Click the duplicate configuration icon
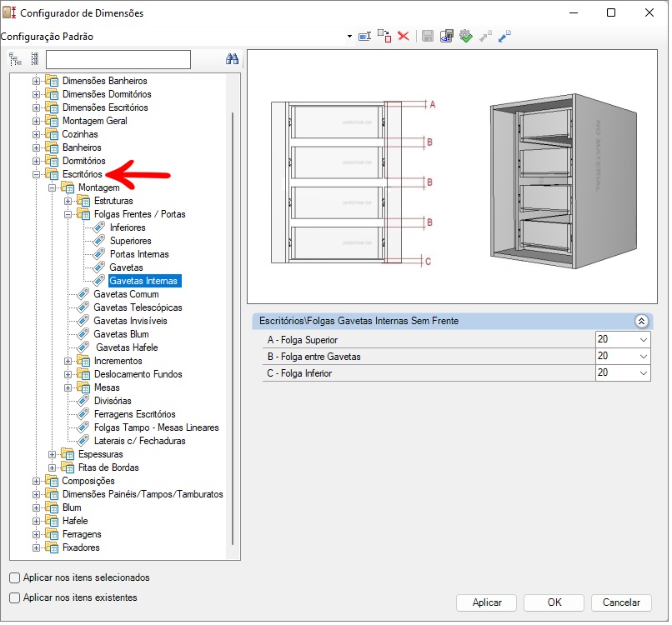 coord(384,36)
